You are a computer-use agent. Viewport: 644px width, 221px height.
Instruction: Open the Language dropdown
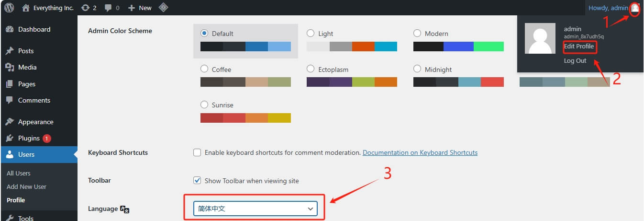[255, 209]
